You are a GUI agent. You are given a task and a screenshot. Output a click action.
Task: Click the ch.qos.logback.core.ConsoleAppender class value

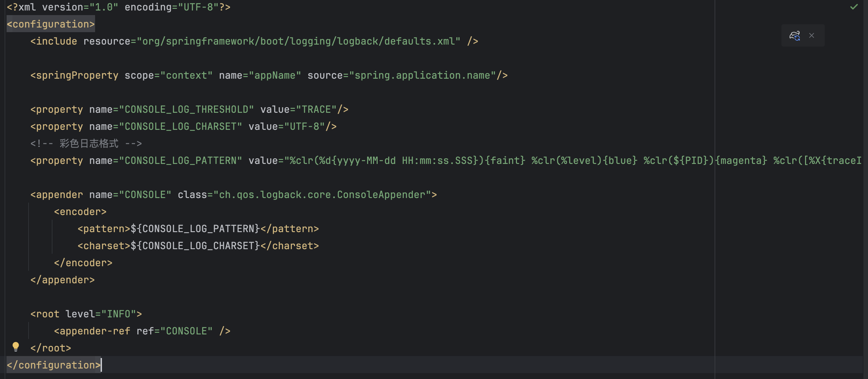[322, 195]
